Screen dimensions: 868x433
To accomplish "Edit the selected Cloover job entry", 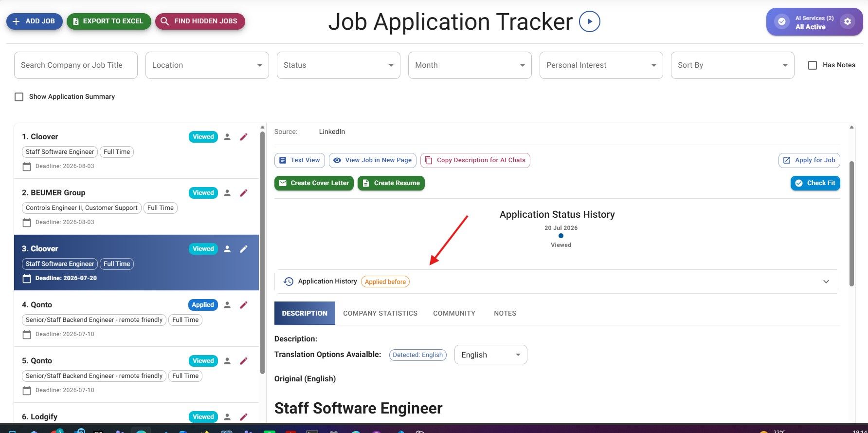I will pyautogui.click(x=244, y=249).
